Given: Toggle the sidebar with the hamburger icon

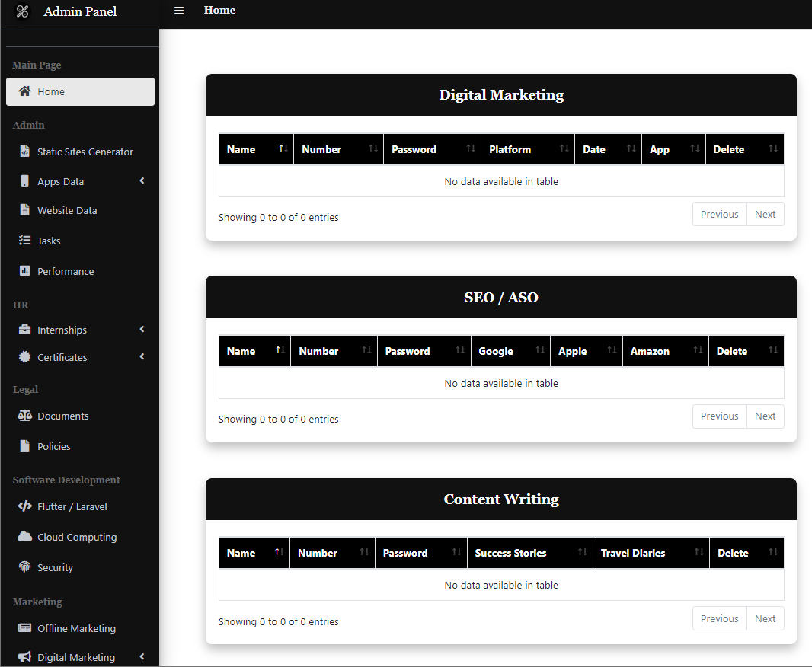Looking at the screenshot, I should [179, 11].
